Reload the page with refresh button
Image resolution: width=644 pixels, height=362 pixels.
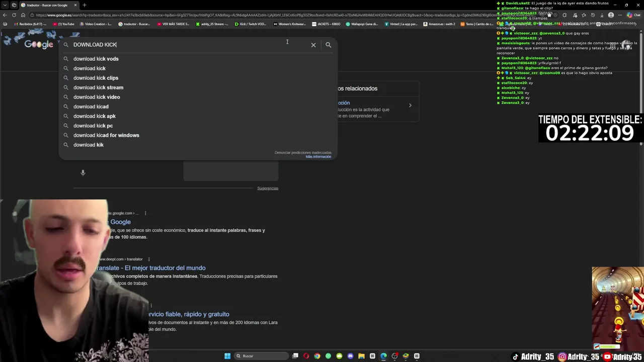point(14,15)
